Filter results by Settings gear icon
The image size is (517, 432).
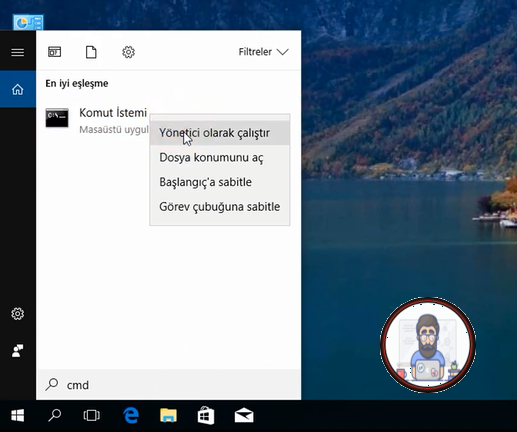[128, 52]
